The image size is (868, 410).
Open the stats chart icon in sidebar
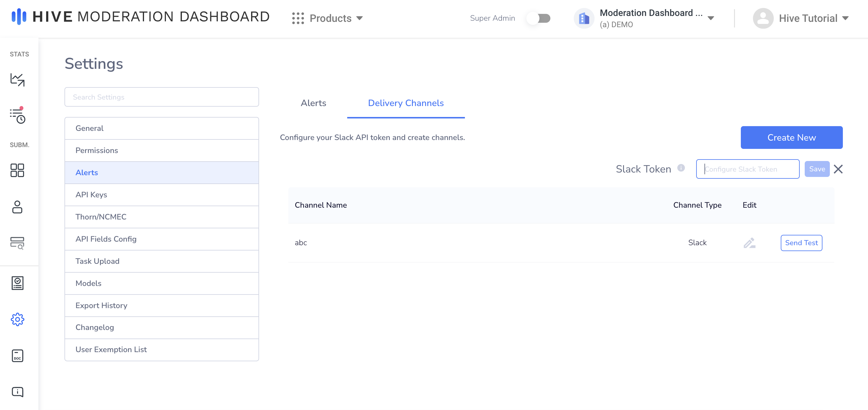coord(17,80)
